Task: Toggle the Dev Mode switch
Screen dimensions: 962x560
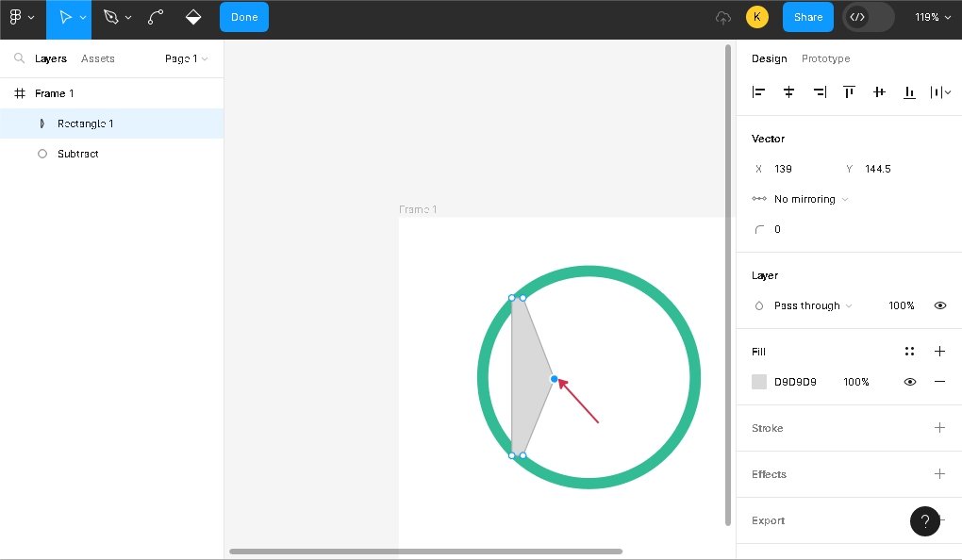Action: (868, 17)
